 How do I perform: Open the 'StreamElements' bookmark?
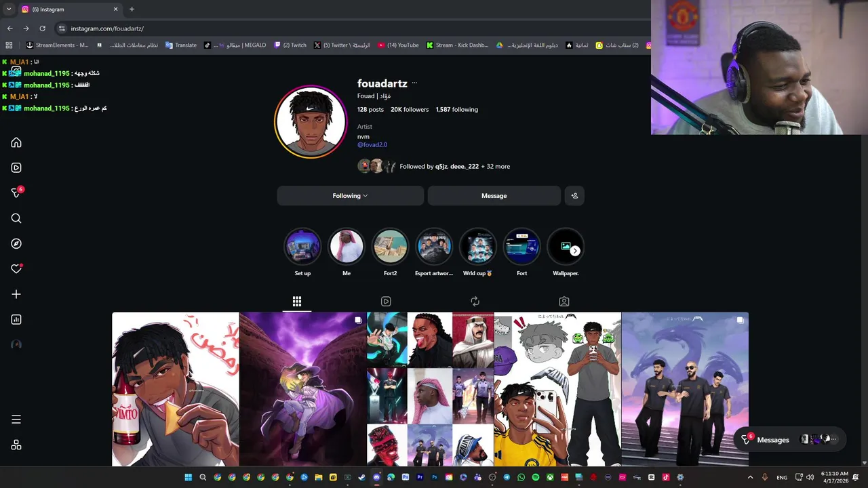pyautogui.click(x=57, y=45)
